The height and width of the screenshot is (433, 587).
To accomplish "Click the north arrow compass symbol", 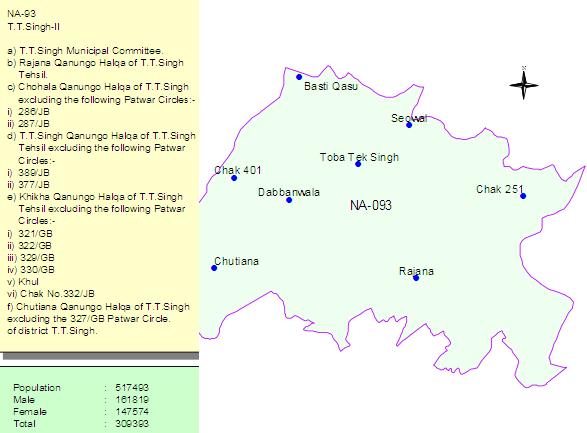I will pyautogui.click(x=524, y=84).
